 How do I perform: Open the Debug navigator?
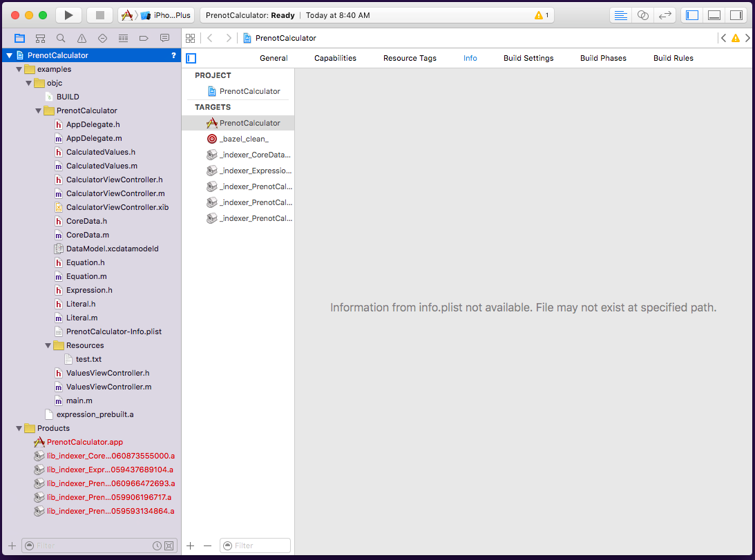coord(123,38)
